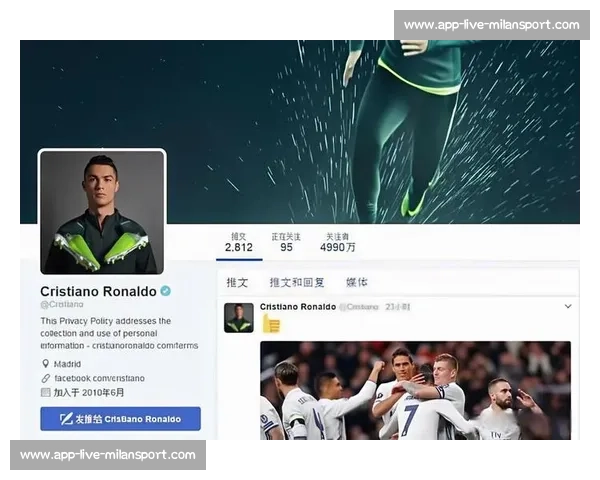Click the calendar icon beside 加入于 2010年6月

[46, 392]
